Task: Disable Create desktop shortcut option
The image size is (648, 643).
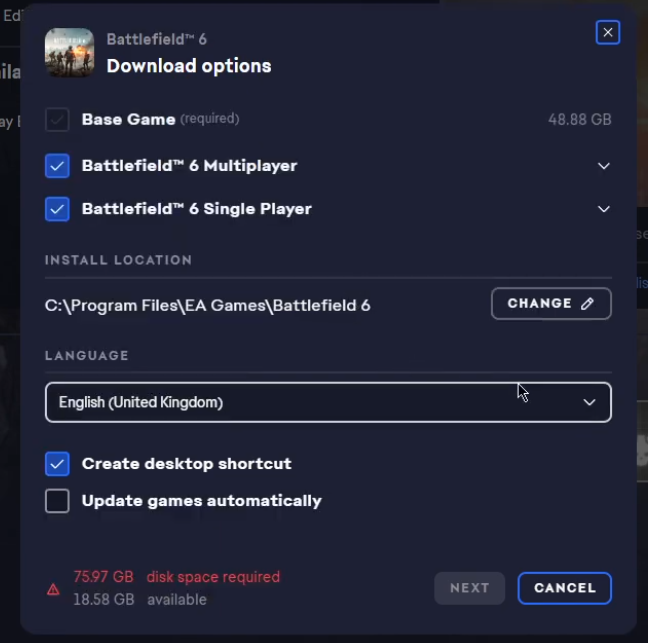Action: point(57,464)
